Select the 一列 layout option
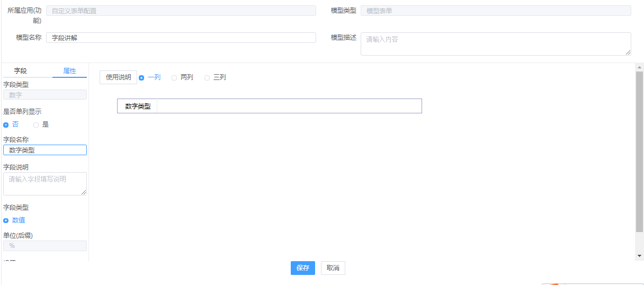Screen dimensions: 644x285 142,78
